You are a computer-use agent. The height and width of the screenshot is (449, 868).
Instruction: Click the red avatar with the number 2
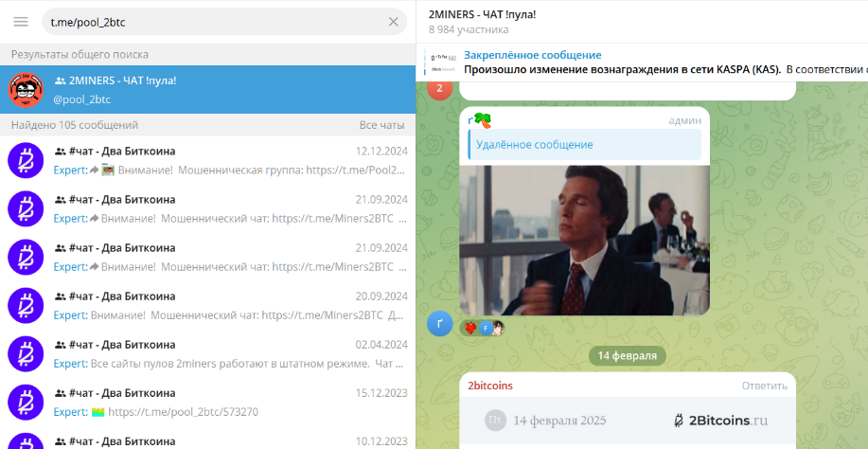pyautogui.click(x=439, y=88)
